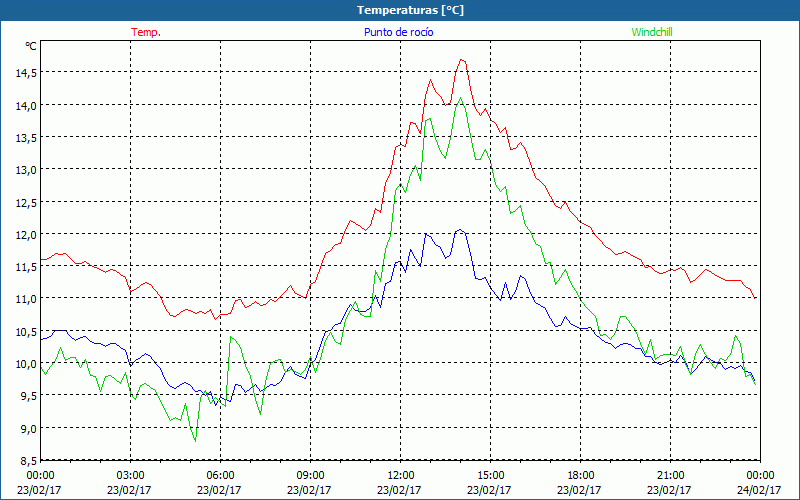Click the '09:00' time axis label
This screenshot has height=500, width=800.
(309, 475)
